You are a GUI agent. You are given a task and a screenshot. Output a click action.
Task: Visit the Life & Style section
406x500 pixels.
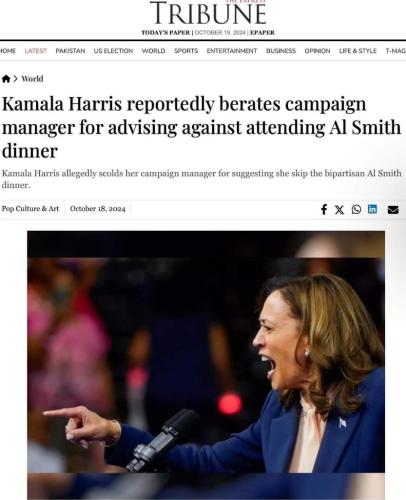[358, 51]
